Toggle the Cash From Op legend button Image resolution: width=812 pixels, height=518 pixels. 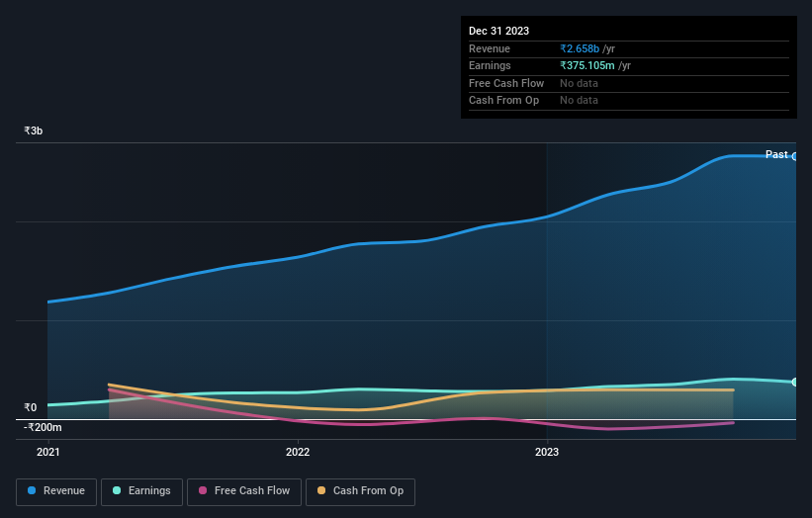pos(360,491)
